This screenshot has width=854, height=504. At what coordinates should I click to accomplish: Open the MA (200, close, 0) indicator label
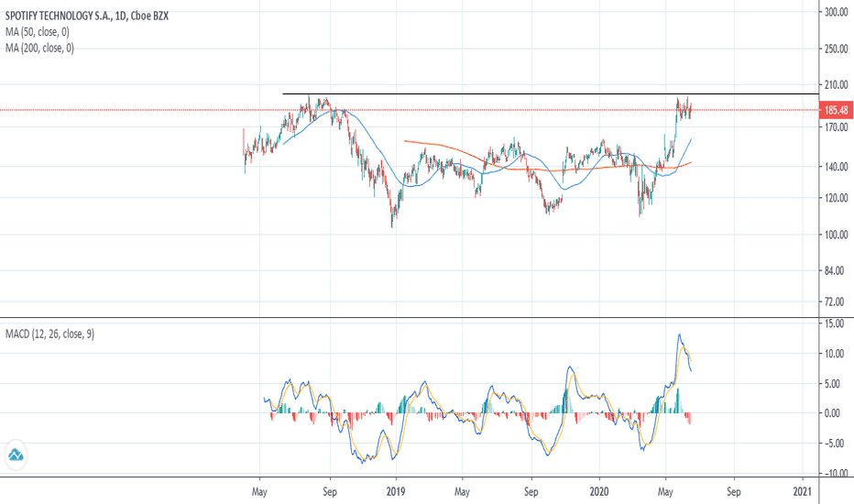click(x=39, y=48)
